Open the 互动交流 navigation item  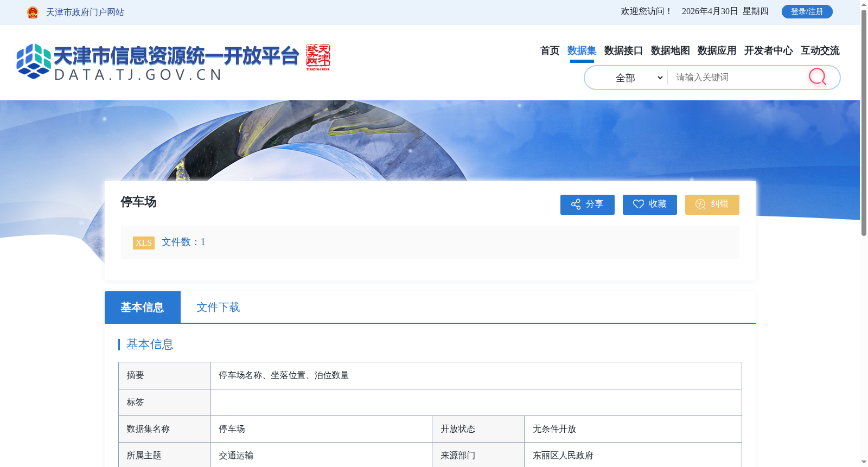pyautogui.click(x=820, y=50)
